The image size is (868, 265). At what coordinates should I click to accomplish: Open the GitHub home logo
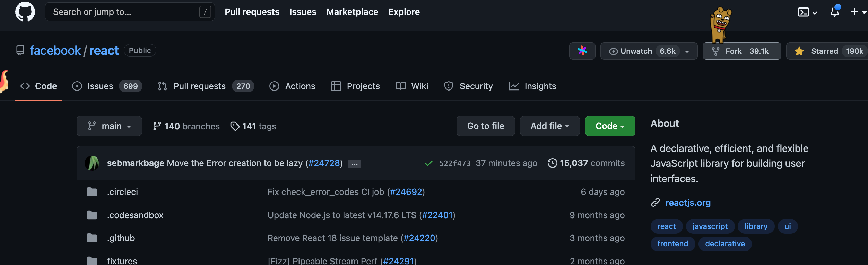pos(25,12)
